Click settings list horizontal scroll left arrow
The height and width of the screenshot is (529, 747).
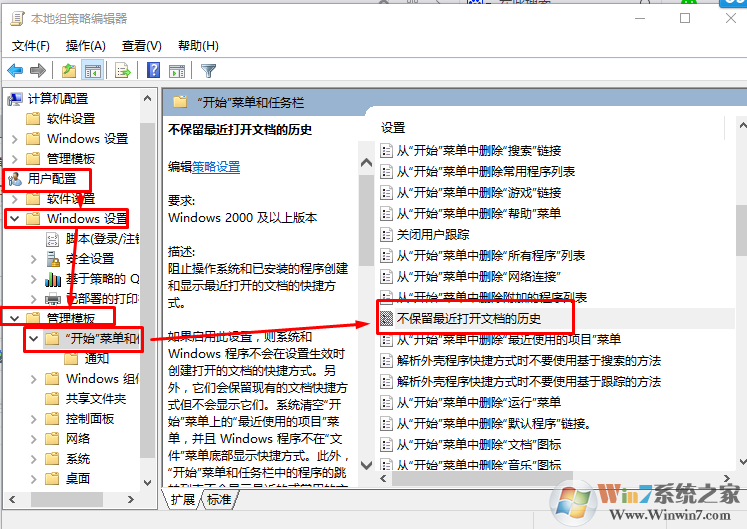pyautogui.click(x=384, y=478)
